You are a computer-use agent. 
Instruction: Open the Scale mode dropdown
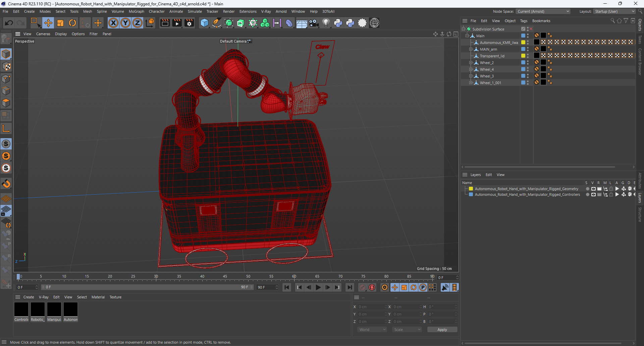coord(407,330)
